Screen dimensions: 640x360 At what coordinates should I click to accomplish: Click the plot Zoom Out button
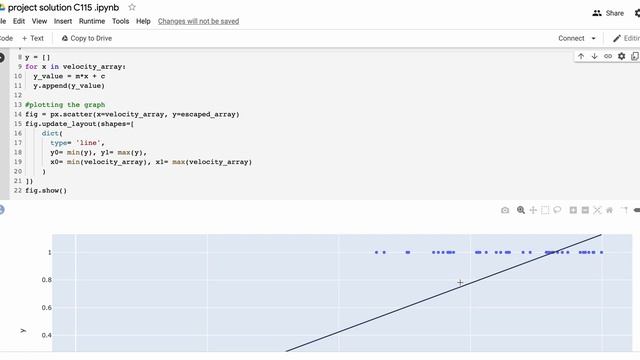585,210
